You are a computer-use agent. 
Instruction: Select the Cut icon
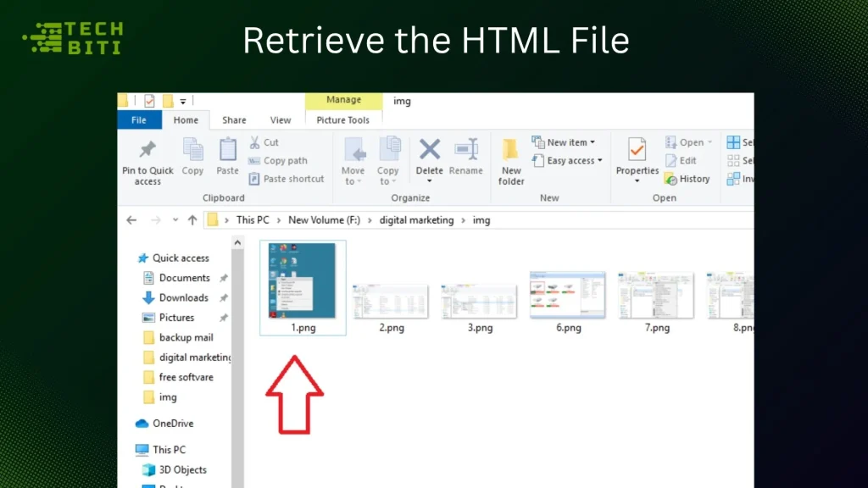coord(266,141)
